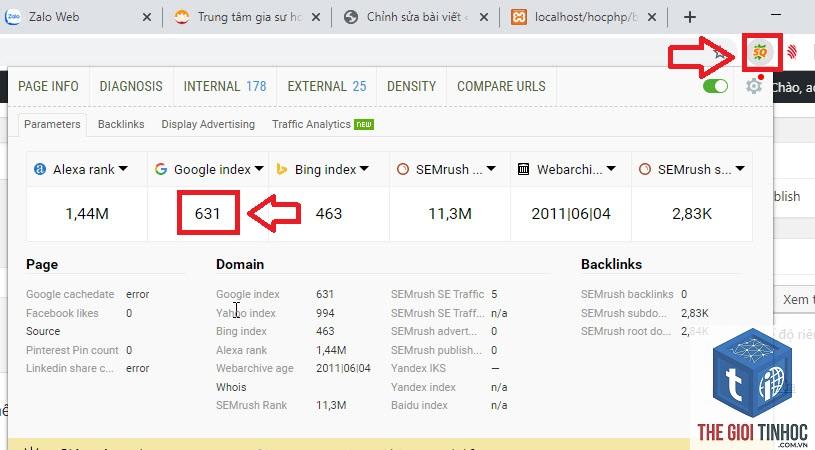
Task: Click Yahoo index value 994
Action: (x=325, y=313)
